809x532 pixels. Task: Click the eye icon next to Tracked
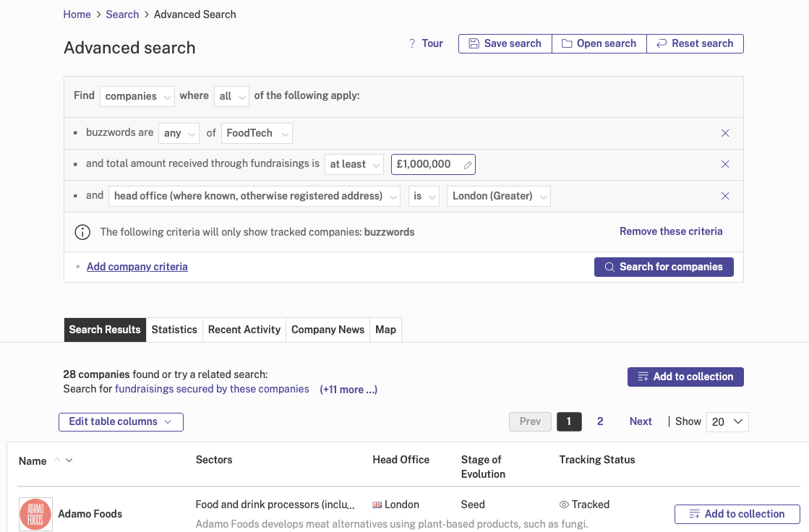(x=564, y=505)
